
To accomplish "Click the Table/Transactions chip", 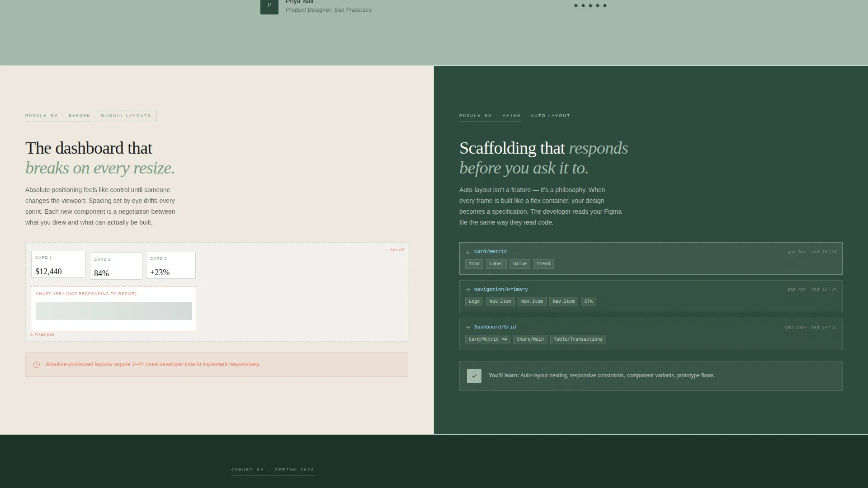I will pos(578,339).
